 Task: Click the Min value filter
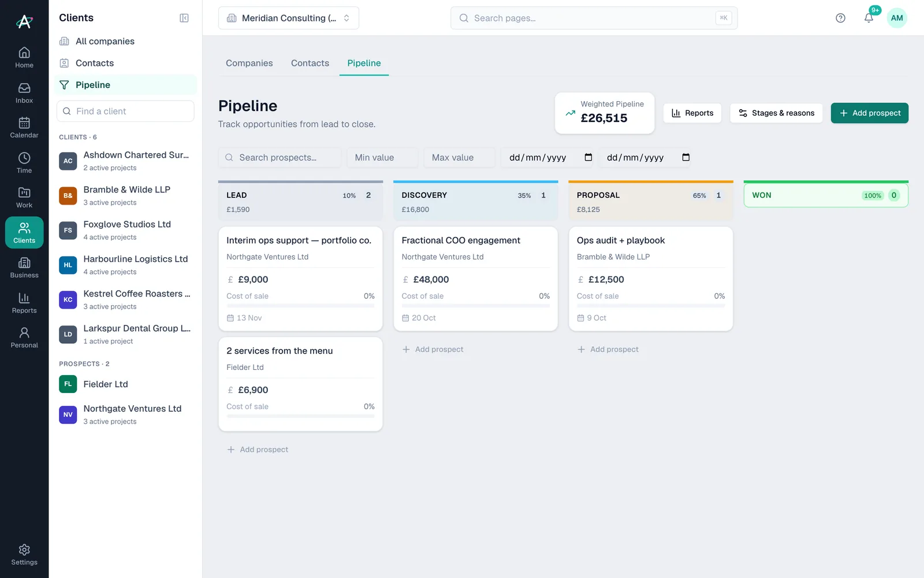(382, 157)
